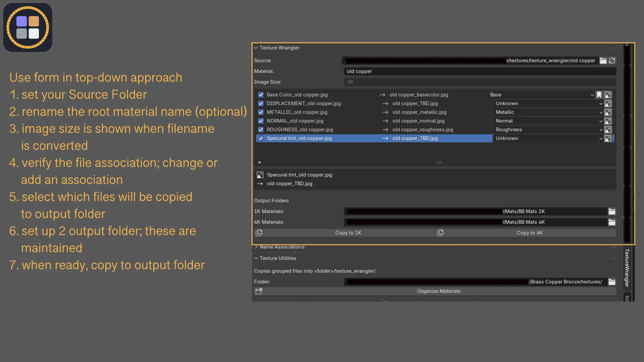Expand the file list filter triangle
This screenshot has width=644, height=362.
point(260,163)
